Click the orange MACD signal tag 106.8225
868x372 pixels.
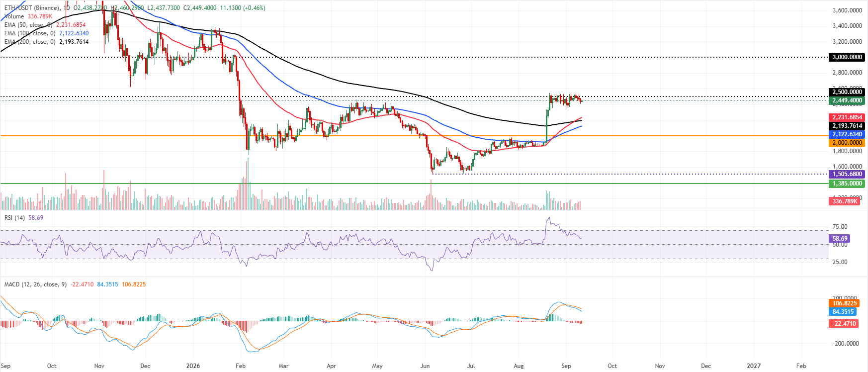point(845,303)
